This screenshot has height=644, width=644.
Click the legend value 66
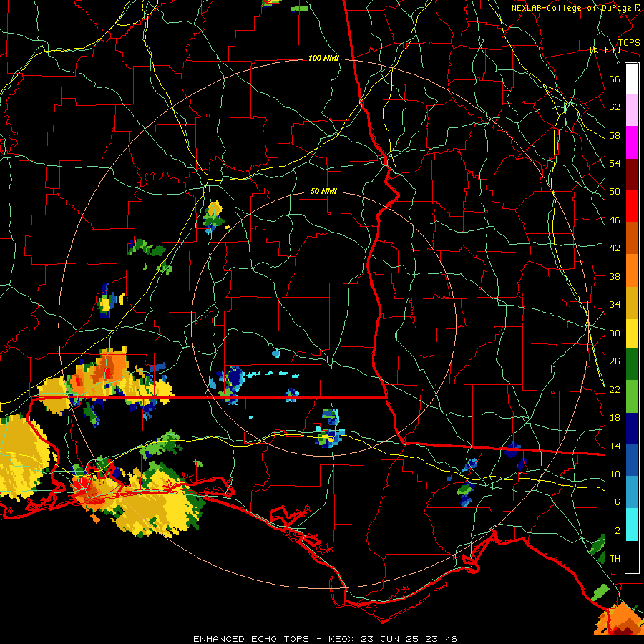615,79
